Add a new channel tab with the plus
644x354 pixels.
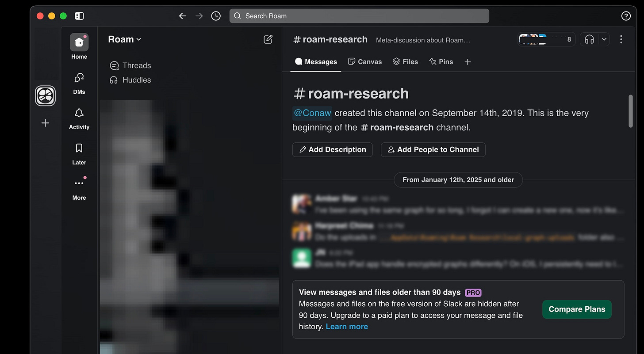[x=468, y=62]
